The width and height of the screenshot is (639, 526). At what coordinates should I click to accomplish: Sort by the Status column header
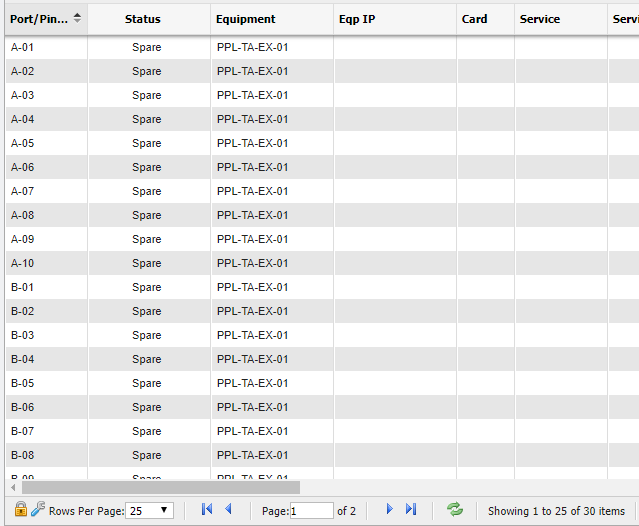click(x=142, y=19)
